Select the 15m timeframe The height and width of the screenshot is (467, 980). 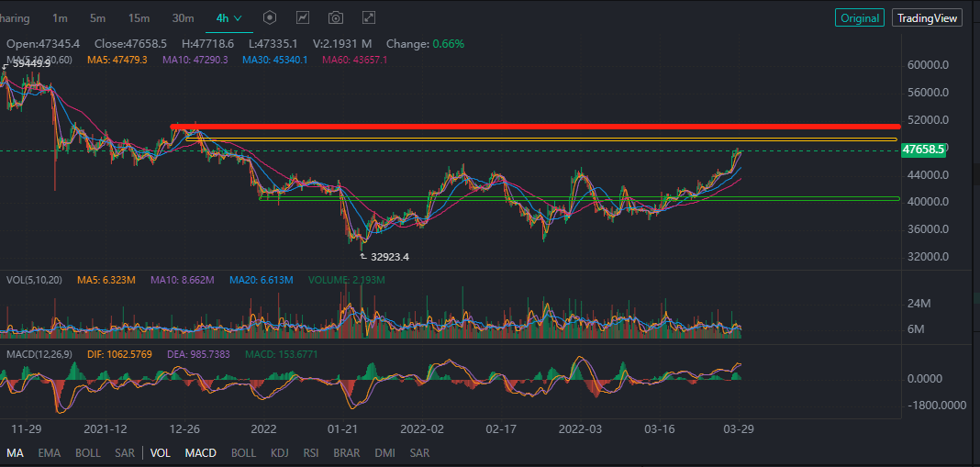click(139, 18)
